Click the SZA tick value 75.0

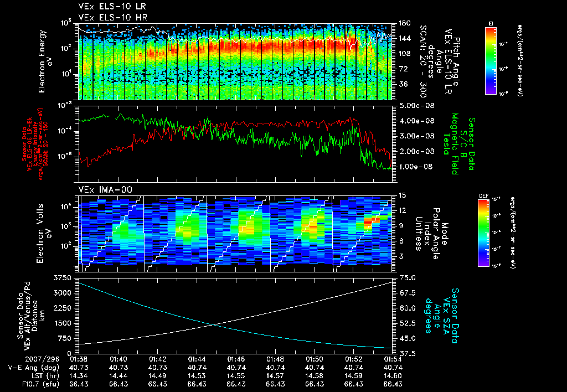[x=407, y=278]
